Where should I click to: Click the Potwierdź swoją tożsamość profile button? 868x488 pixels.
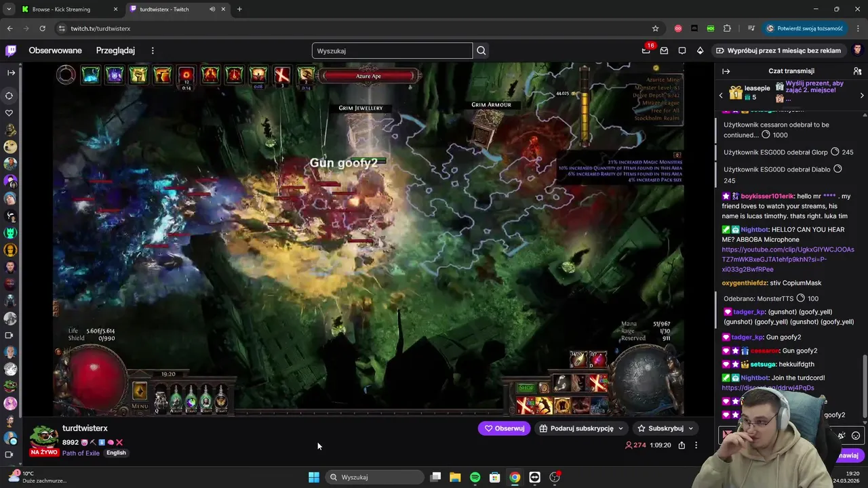click(x=804, y=28)
